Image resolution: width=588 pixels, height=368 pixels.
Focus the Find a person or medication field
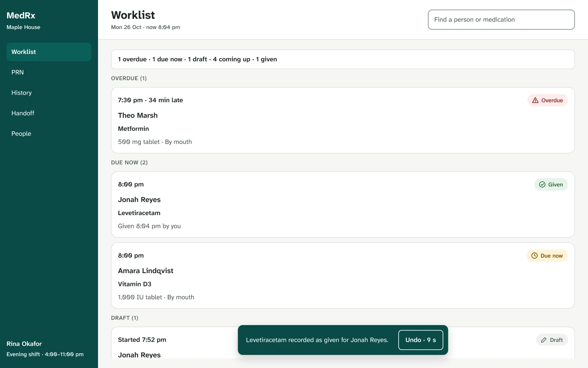(x=501, y=20)
